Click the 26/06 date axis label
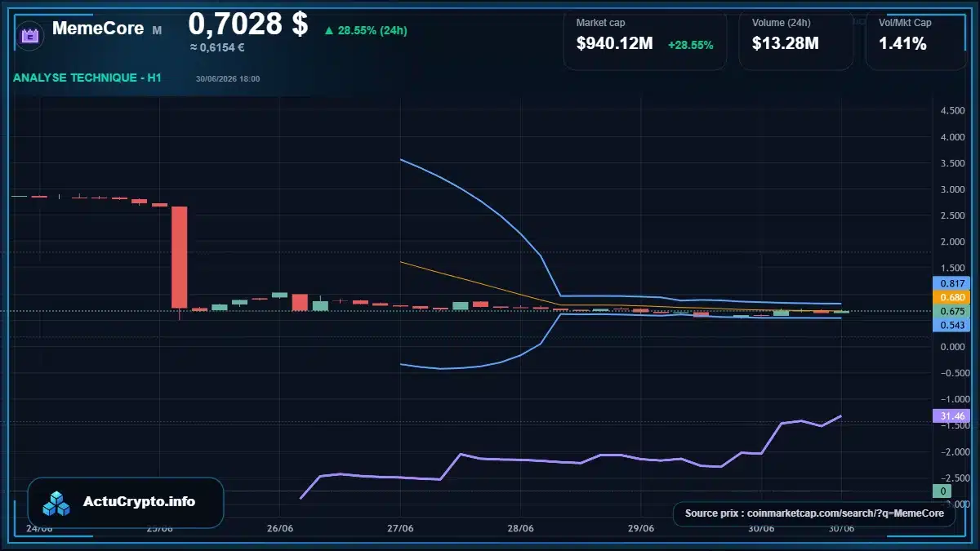Image resolution: width=980 pixels, height=551 pixels. coord(280,528)
